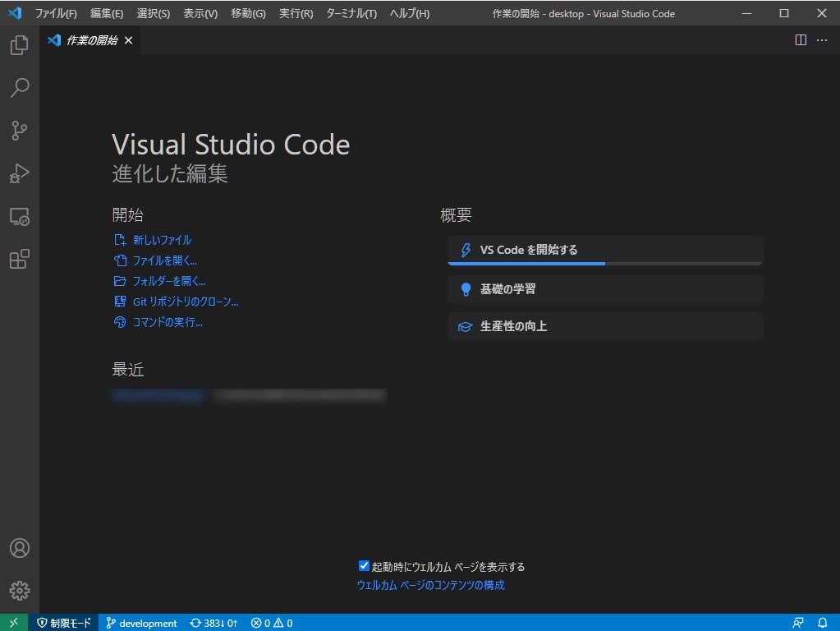Open the Extensions view
Image resolution: width=840 pixels, height=631 pixels.
coord(19,259)
